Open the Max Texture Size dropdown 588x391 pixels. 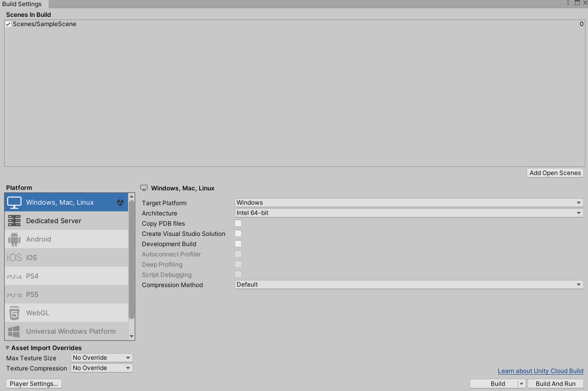(101, 358)
